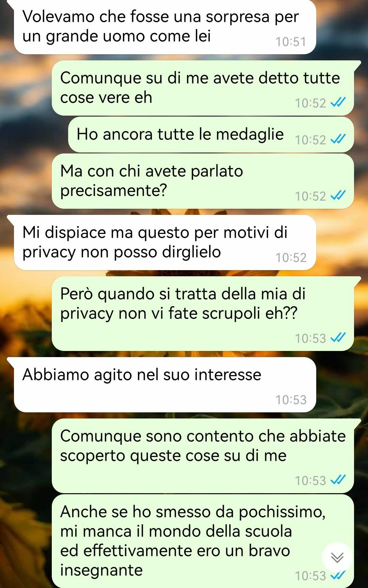Select message 'Anche se ho smesso da pochissimo'
Image resolution: width=368 pixels, height=588 pixels.
(x=203, y=541)
